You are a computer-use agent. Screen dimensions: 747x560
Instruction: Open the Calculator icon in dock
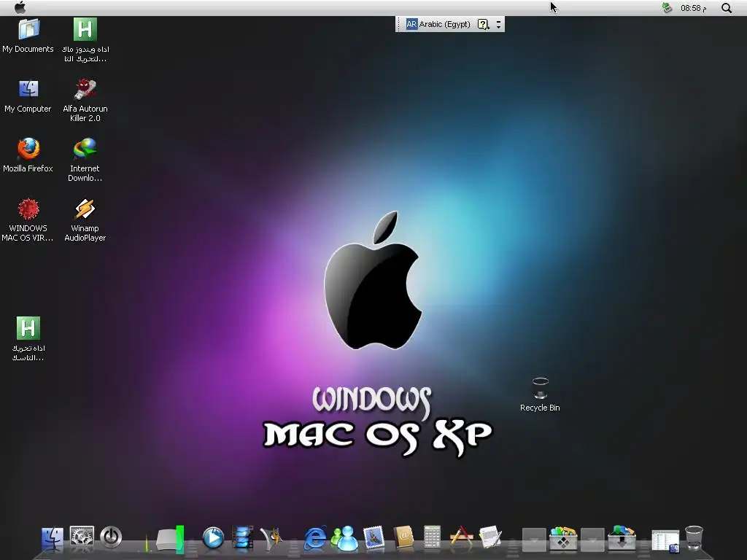432,538
